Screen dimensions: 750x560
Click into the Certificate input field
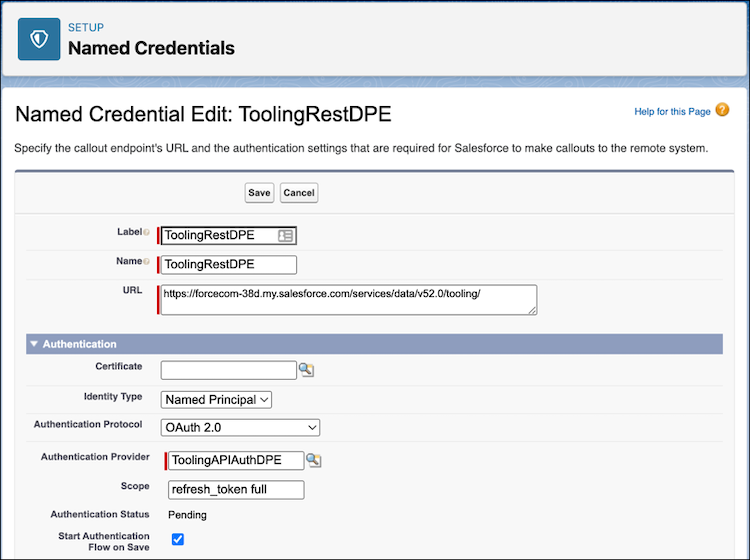coord(229,370)
